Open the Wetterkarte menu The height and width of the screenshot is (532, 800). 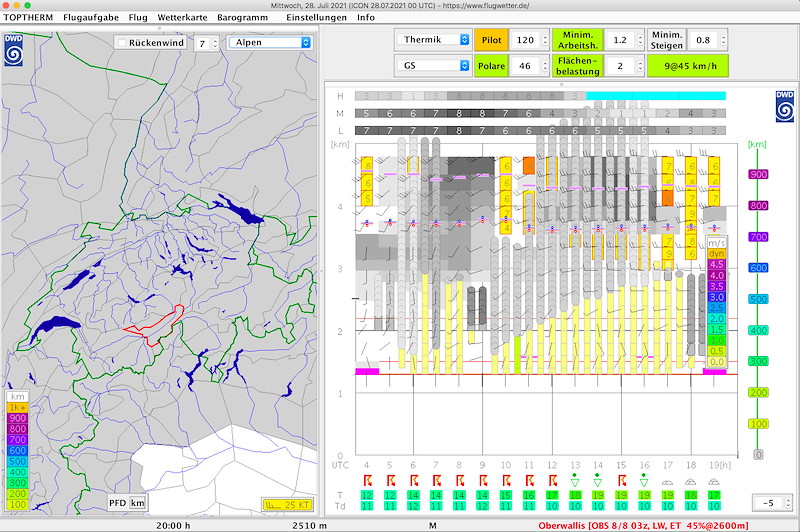(182, 17)
